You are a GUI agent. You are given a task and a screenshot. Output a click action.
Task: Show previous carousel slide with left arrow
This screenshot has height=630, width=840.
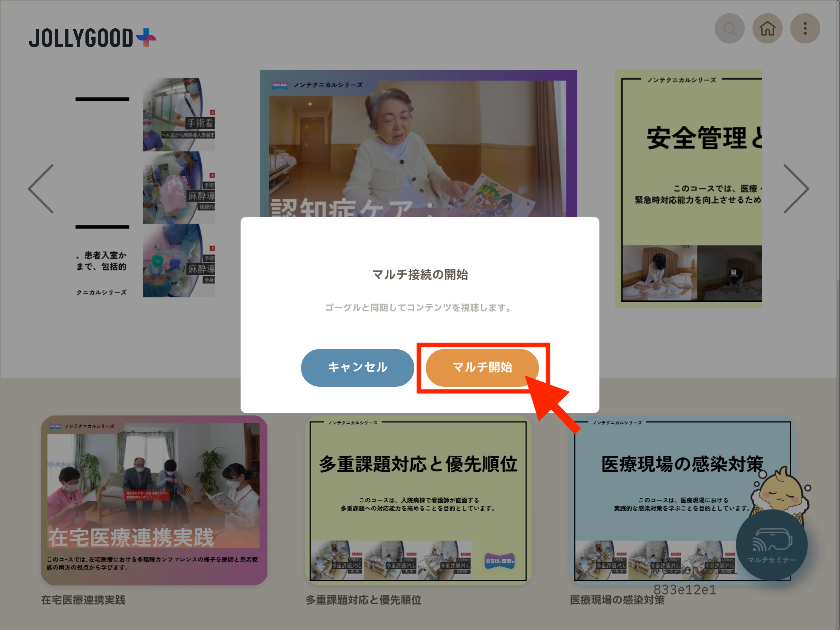click(x=41, y=189)
